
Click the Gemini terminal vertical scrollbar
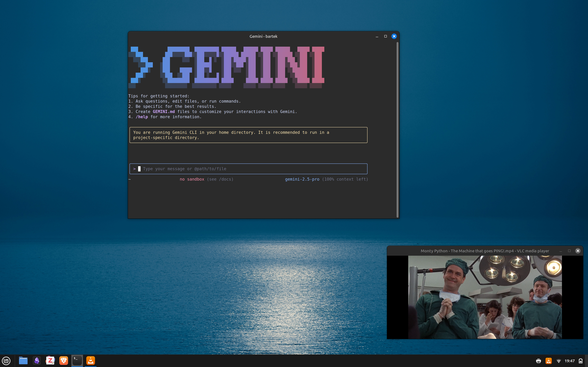pyautogui.click(x=397, y=130)
